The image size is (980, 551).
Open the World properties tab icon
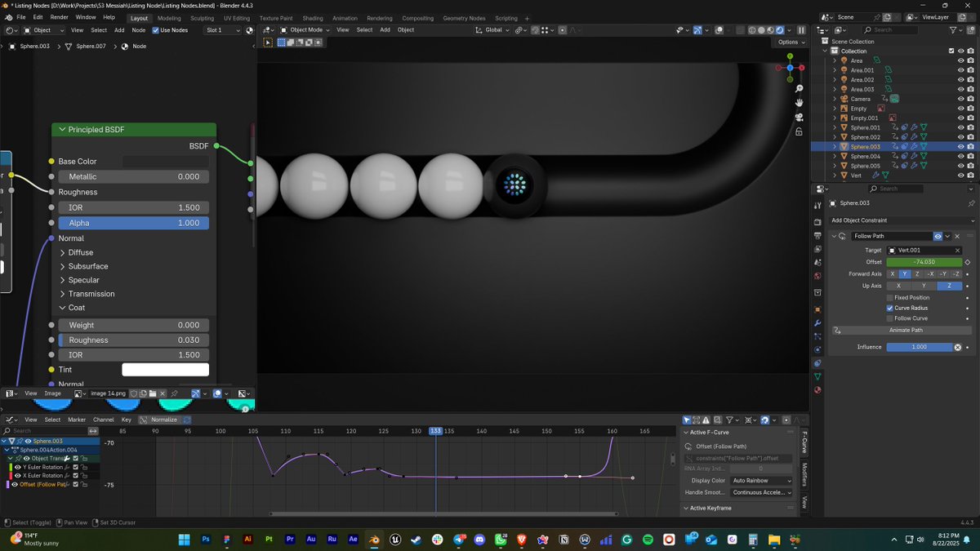tap(817, 276)
